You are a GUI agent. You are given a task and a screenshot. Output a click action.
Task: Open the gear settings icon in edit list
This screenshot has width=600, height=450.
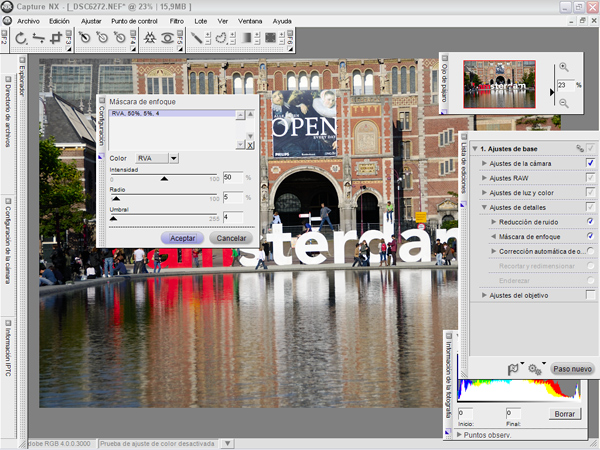tap(535, 369)
